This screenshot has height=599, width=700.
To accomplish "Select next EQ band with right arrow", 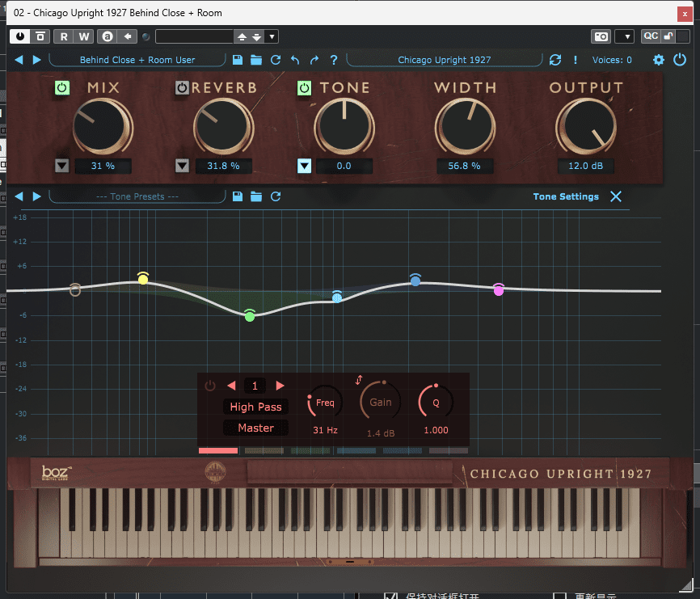I will pyautogui.click(x=280, y=386).
